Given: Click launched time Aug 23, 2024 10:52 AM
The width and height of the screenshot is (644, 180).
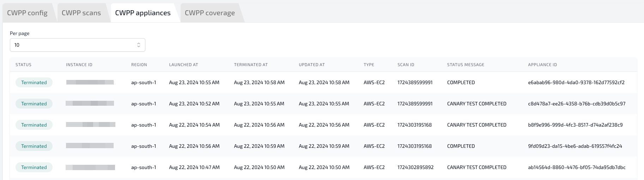Looking at the screenshot, I should [x=194, y=104].
